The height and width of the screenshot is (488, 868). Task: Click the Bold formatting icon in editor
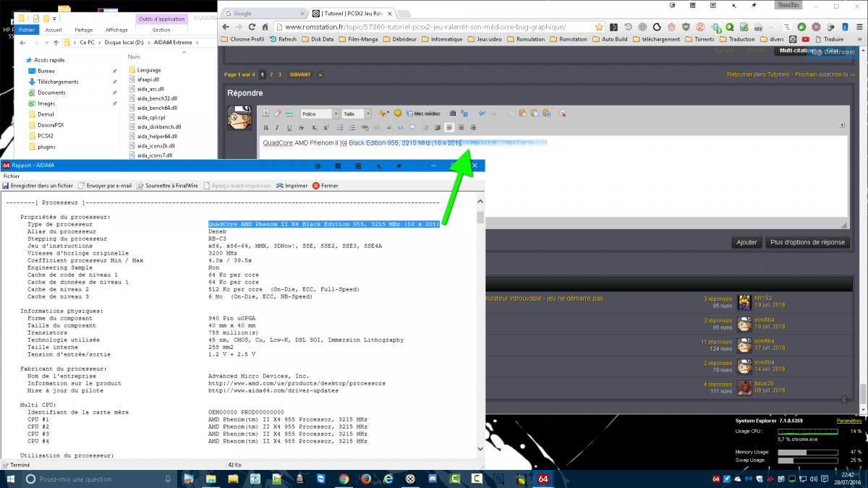coord(266,127)
